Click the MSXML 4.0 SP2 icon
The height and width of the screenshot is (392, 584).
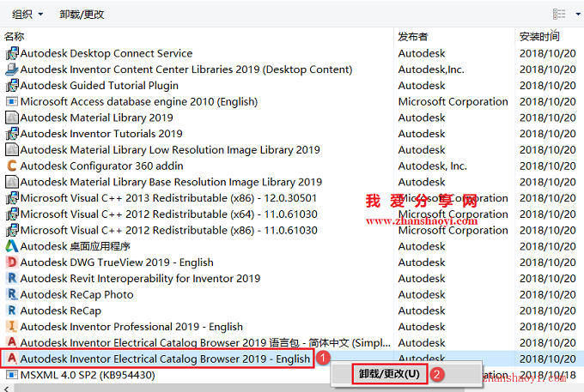coord(12,375)
